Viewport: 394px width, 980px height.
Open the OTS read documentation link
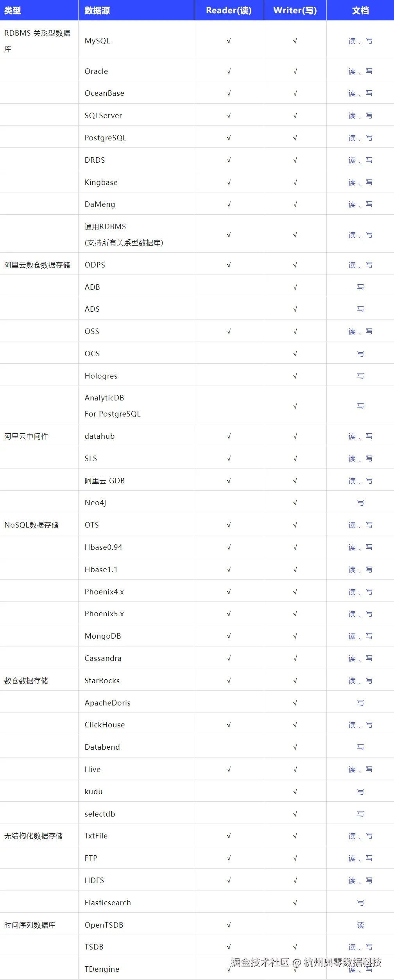[x=352, y=525]
